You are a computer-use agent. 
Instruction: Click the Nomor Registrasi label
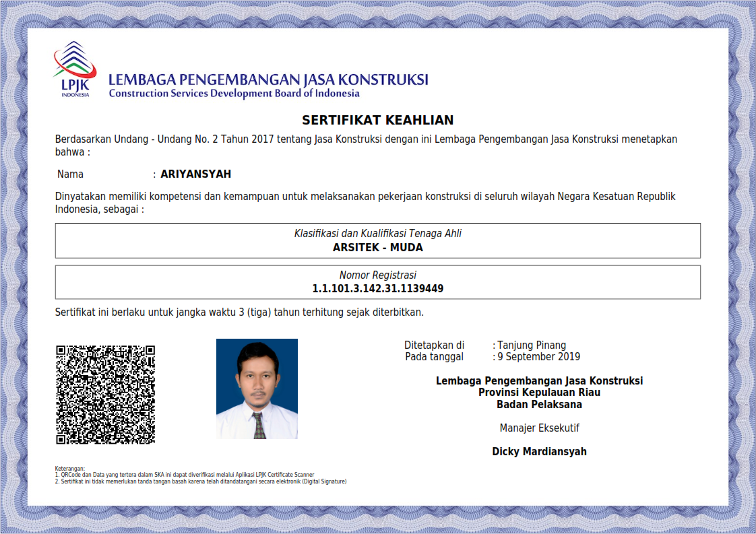coord(377,275)
